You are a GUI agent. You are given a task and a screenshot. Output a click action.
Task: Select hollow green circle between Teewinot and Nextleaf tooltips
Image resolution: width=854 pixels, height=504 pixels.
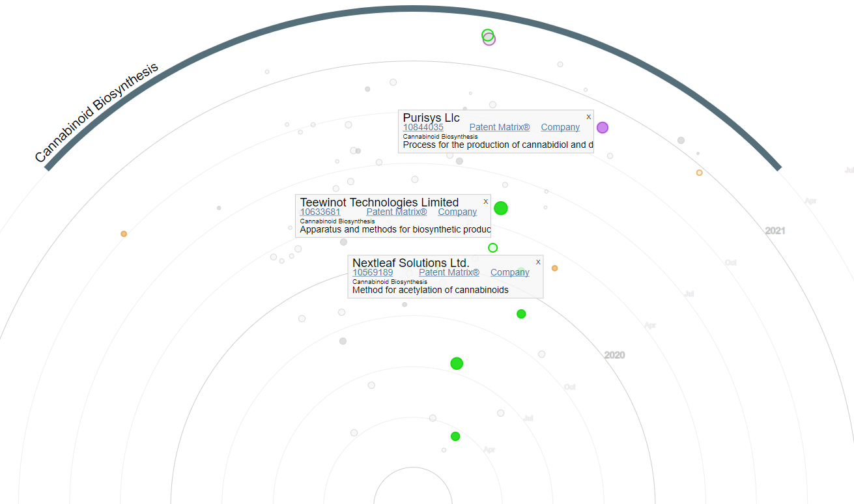(x=492, y=248)
